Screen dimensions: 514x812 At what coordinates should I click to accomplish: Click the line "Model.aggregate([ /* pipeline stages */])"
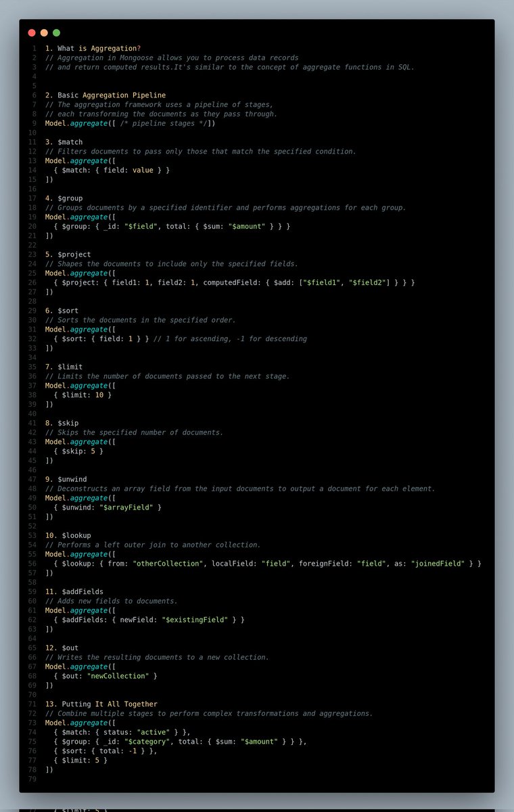click(131, 123)
